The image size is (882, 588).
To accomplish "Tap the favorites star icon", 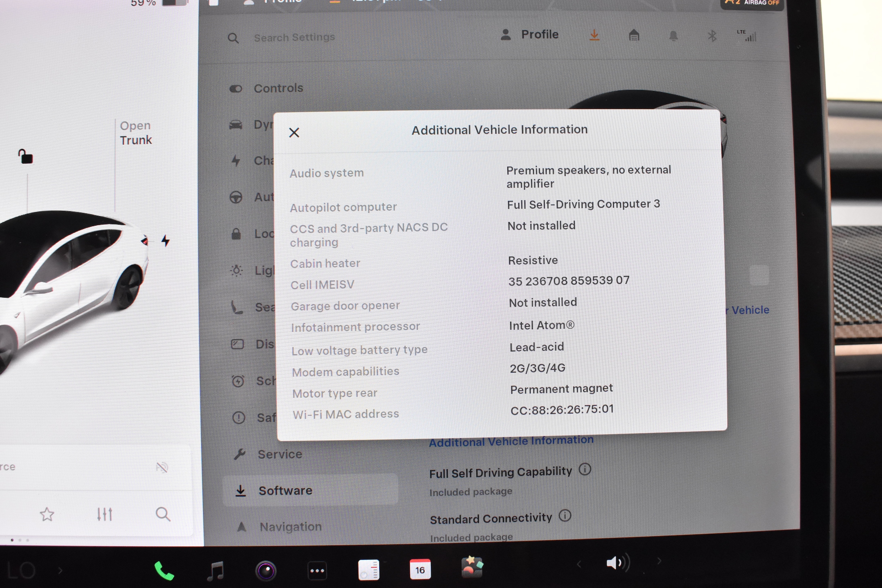I will [47, 514].
